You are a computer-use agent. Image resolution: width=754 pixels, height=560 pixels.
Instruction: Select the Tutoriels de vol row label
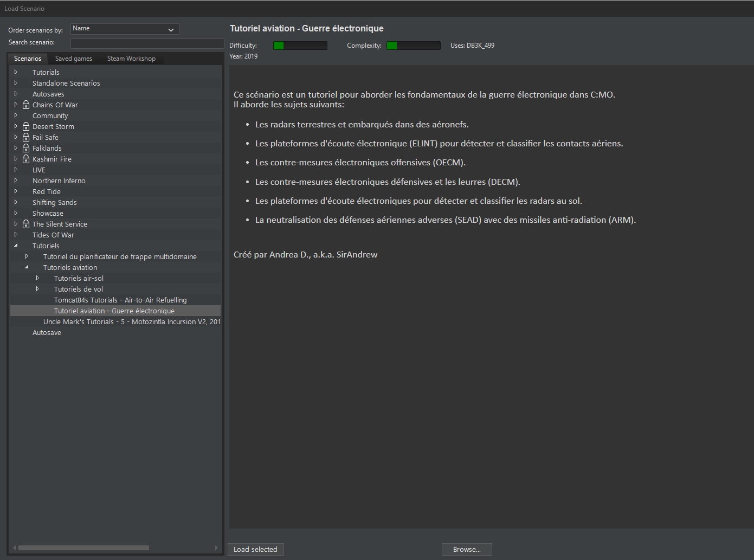point(78,289)
